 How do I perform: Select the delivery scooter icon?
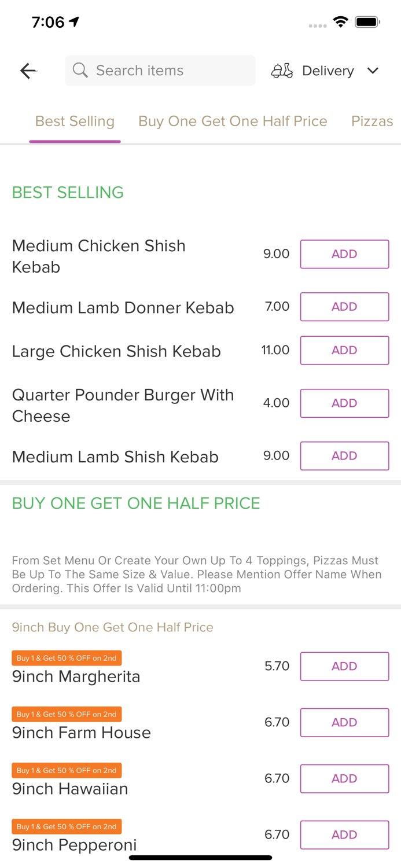[282, 70]
